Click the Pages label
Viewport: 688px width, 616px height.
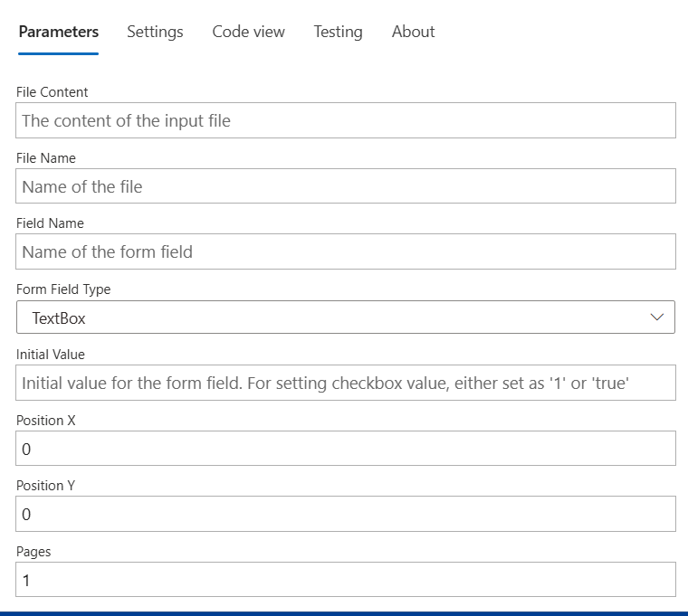tap(33, 552)
